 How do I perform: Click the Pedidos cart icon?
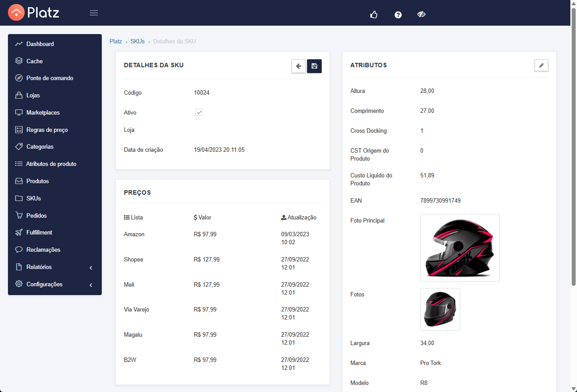(x=19, y=215)
